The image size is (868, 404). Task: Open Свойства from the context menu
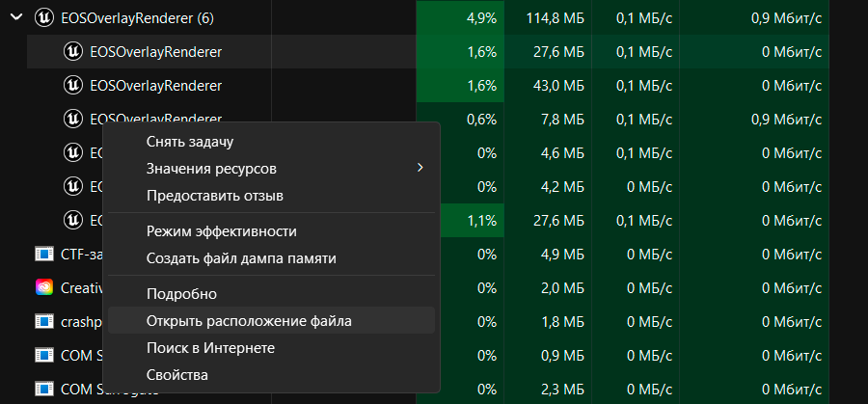coord(176,374)
